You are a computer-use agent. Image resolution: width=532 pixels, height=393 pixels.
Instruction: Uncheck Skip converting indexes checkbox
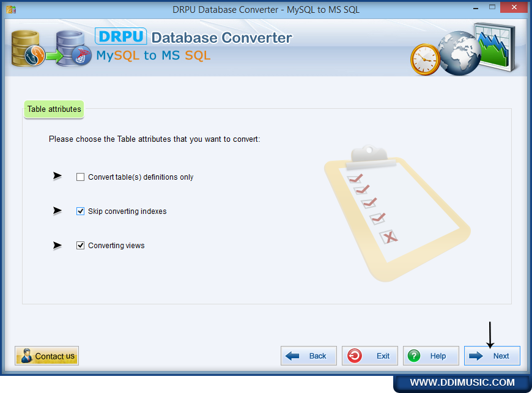80,211
